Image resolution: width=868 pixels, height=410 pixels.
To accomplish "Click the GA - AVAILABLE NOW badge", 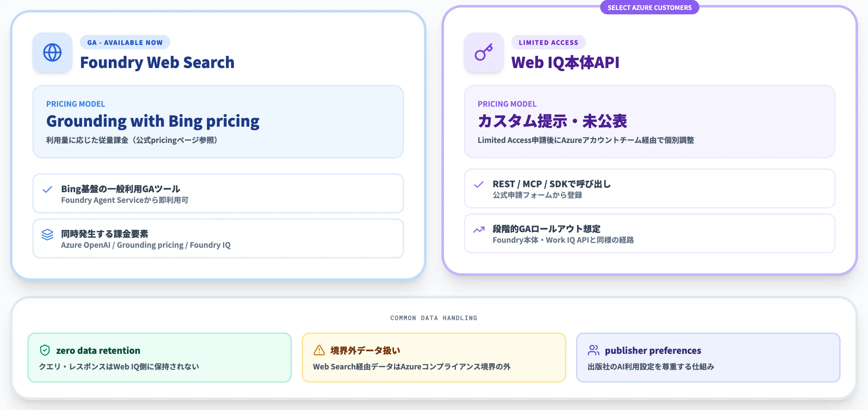I will coord(125,42).
